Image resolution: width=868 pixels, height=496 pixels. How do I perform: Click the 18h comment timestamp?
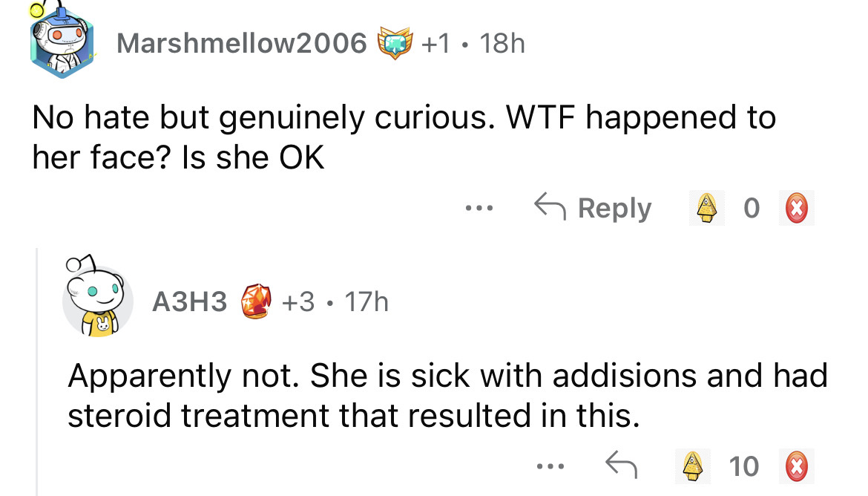click(x=502, y=44)
